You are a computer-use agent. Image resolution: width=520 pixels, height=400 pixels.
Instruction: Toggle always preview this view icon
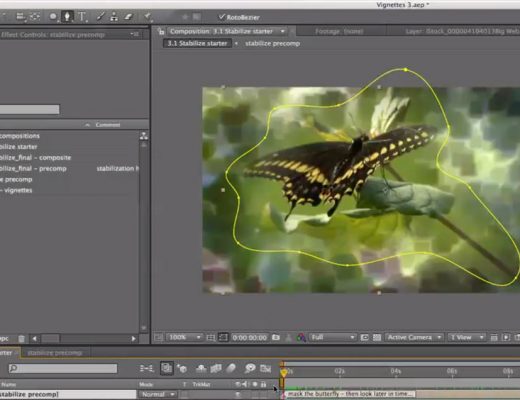click(158, 338)
